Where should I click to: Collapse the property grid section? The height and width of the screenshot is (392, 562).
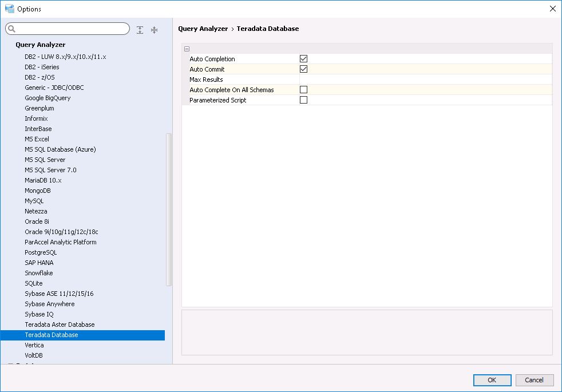click(187, 49)
